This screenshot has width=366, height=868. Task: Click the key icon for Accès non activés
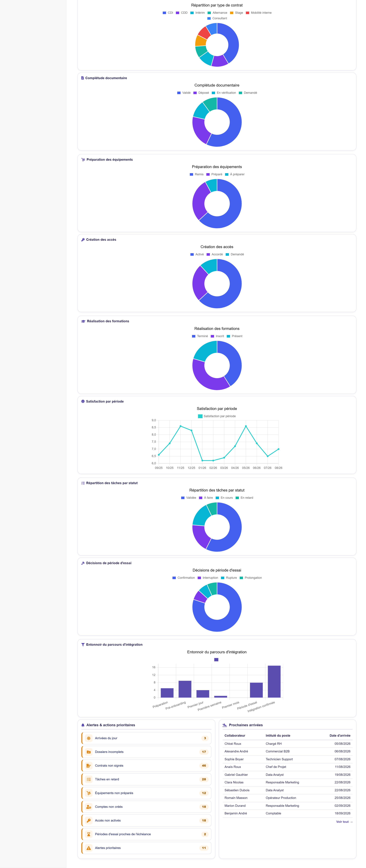tap(89, 820)
